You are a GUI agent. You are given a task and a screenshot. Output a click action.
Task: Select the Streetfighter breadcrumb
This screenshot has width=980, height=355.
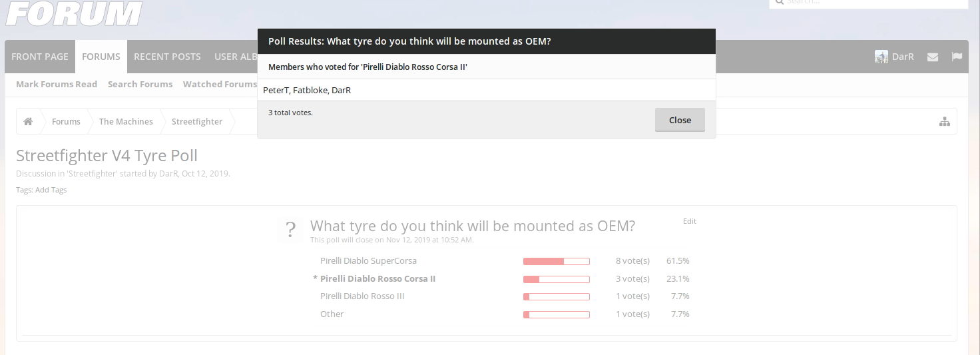(x=197, y=122)
